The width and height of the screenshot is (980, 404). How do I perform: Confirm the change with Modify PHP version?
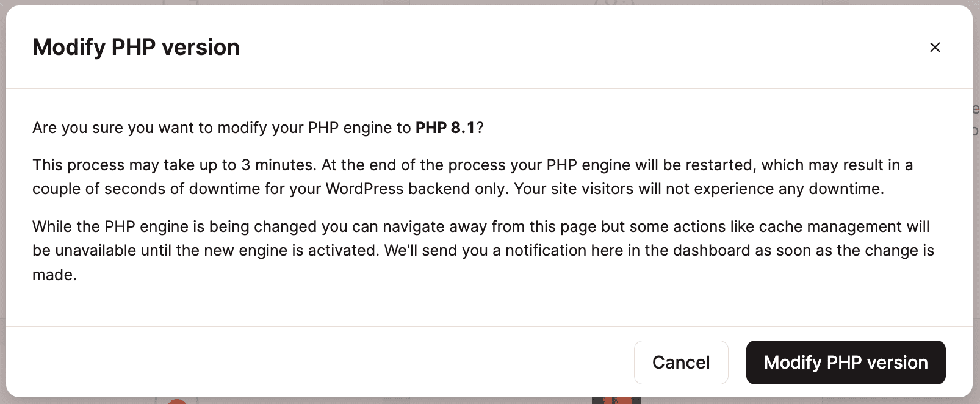pyautogui.click(x=845, y=362)
